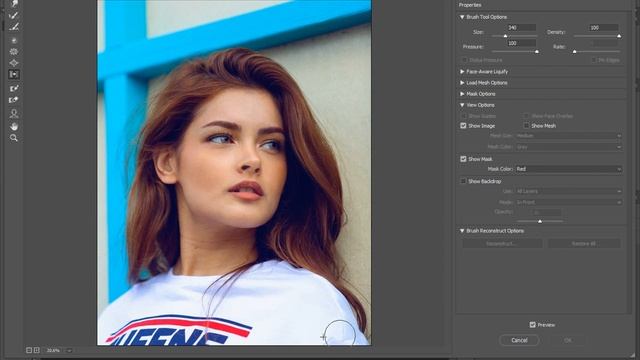Toggle the Show Image checkbox

[x=463, y=126]
